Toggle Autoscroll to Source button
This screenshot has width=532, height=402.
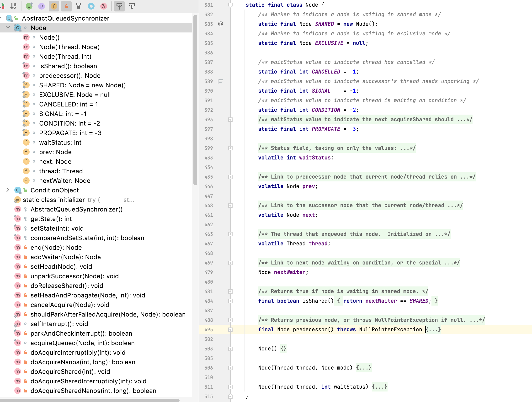[119, 6]
